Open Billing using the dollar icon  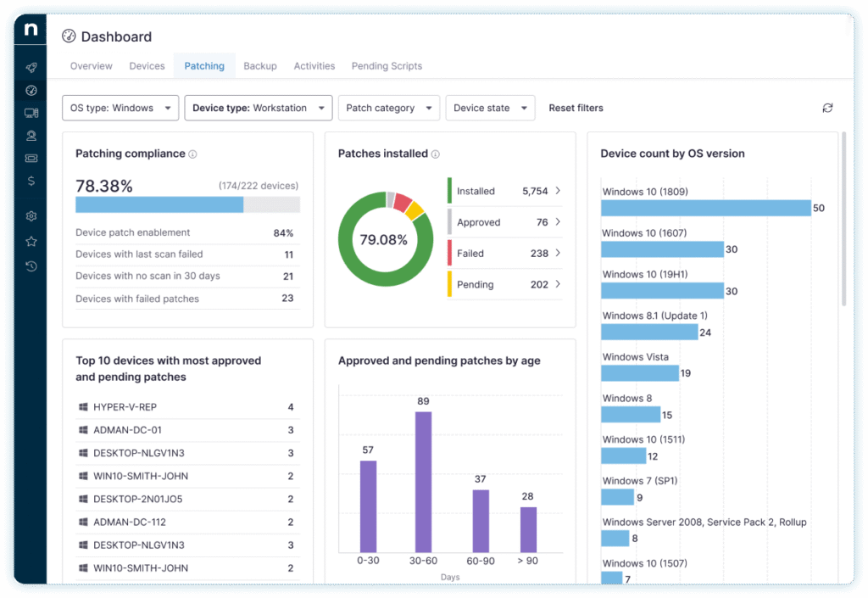(x=31, y=181)
